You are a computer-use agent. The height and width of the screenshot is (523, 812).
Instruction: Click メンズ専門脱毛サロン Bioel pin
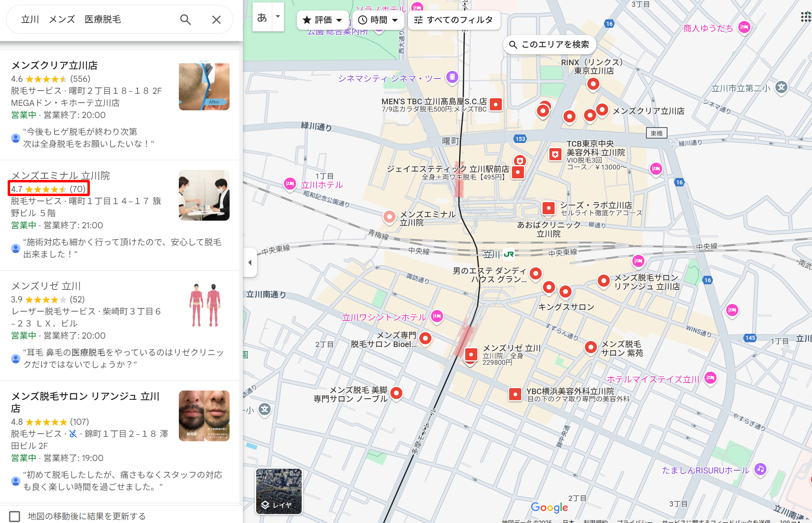[x=425, y=339]
